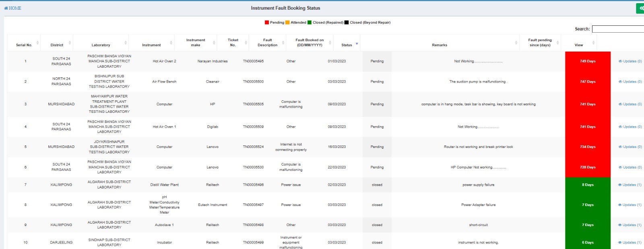Select ticket number TN00005500

tap(253, 81)
